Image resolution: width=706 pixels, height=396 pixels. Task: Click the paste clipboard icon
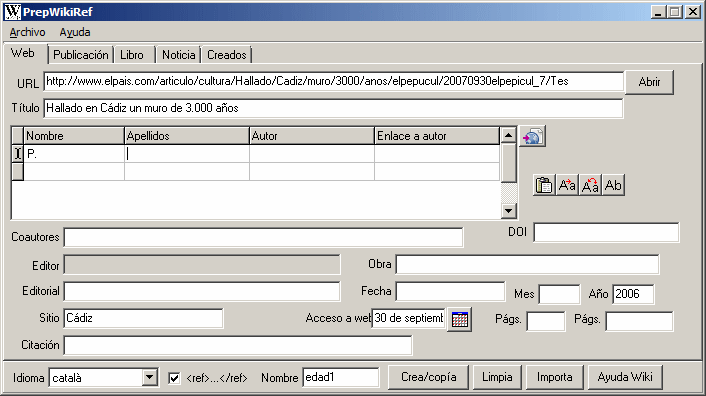[544, 185]
